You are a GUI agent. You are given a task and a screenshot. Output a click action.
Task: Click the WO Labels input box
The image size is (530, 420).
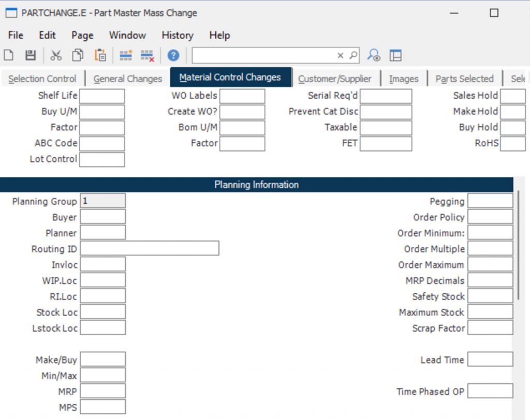pos(242,96)
